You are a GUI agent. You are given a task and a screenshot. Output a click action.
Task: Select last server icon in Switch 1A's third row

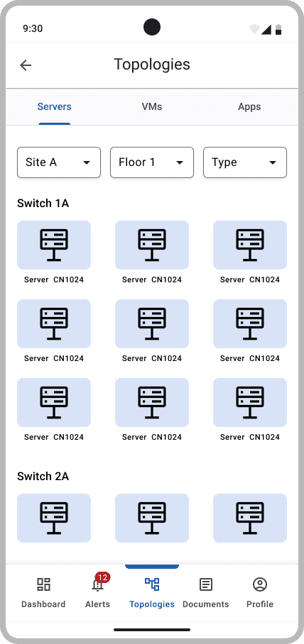point(250,403)
